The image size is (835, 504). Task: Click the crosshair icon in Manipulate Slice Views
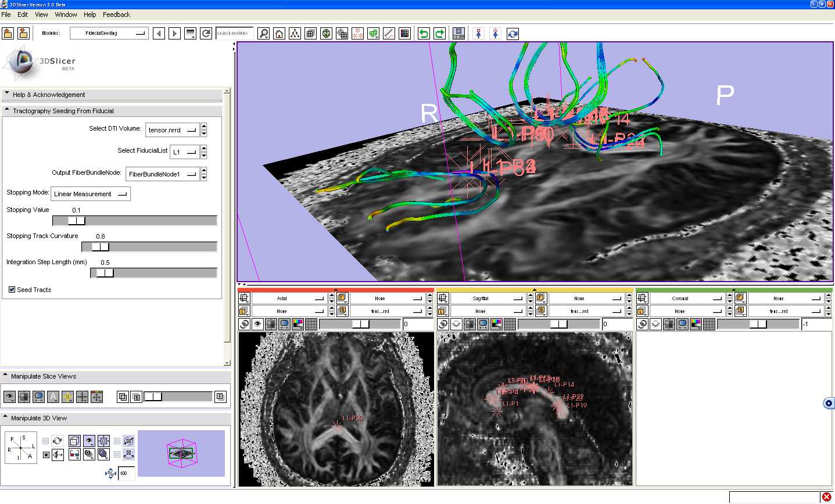(x=82, y=397)
